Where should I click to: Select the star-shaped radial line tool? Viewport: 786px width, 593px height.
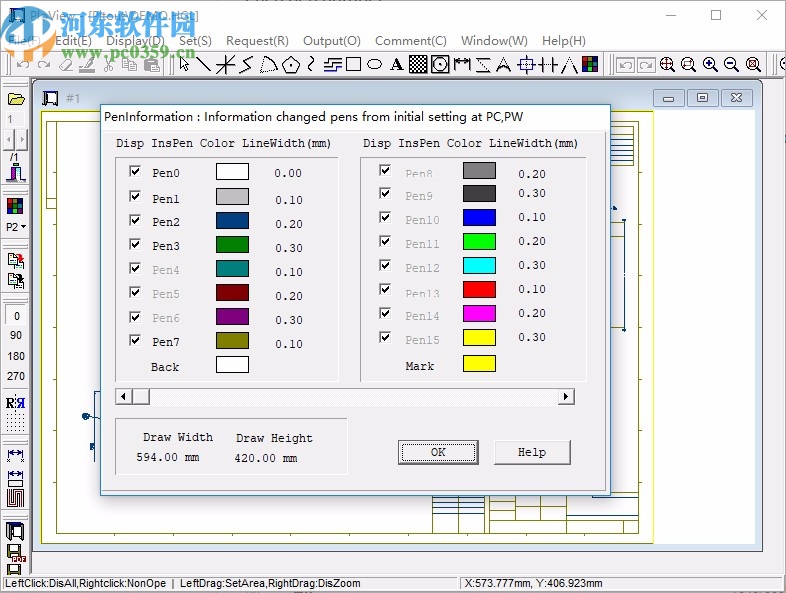(225, 64)
